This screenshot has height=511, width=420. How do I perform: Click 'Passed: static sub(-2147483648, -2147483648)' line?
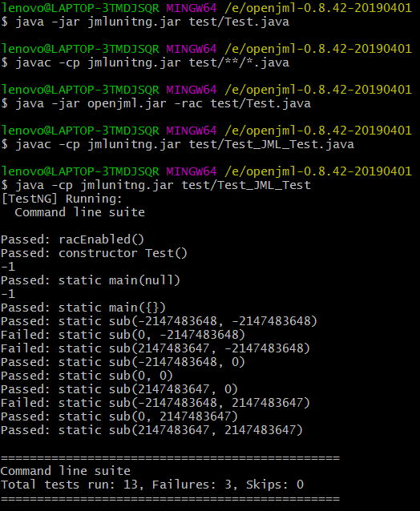coord(159,321)
